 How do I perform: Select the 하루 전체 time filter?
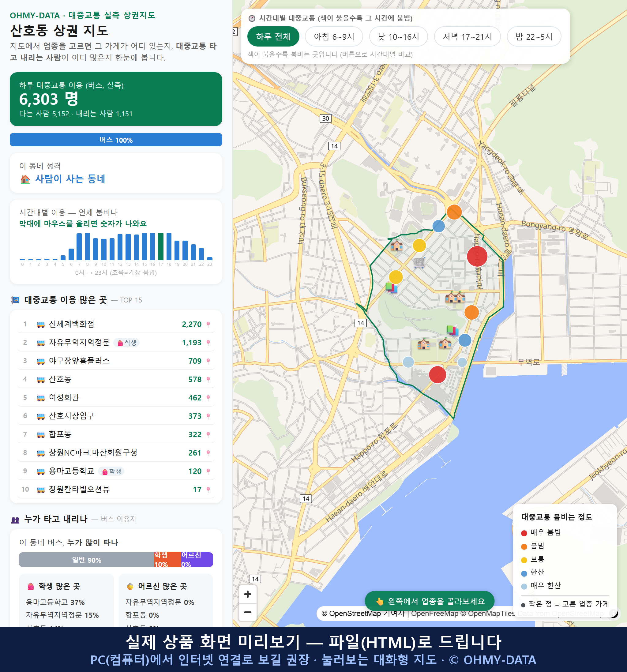[273, 36]
